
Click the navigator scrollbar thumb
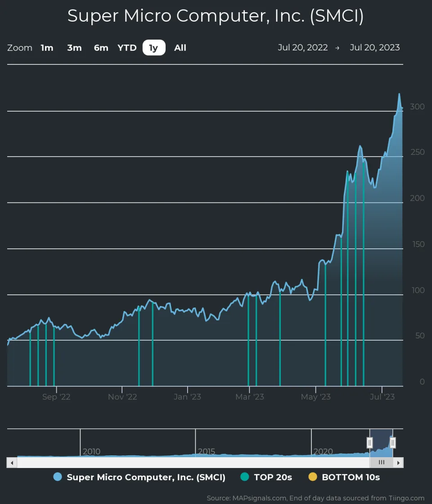pos(382,463)
